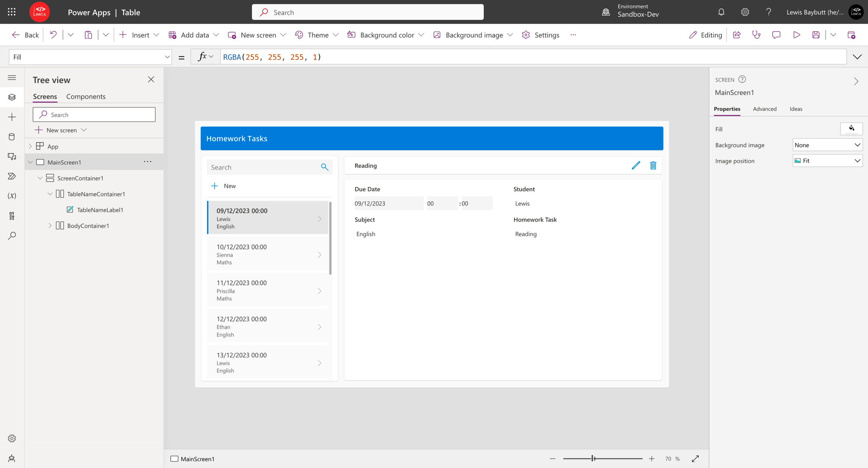
Task: Fit canvas to window icon
Action: pos(695,458)
